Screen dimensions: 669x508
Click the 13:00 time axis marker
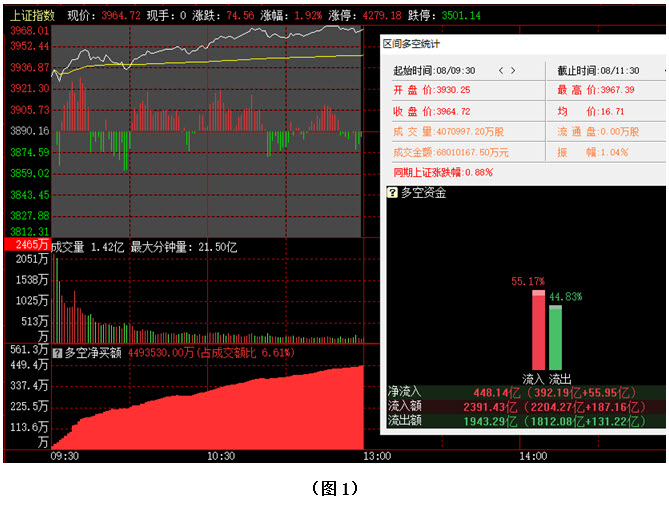(x=376, y=456)
